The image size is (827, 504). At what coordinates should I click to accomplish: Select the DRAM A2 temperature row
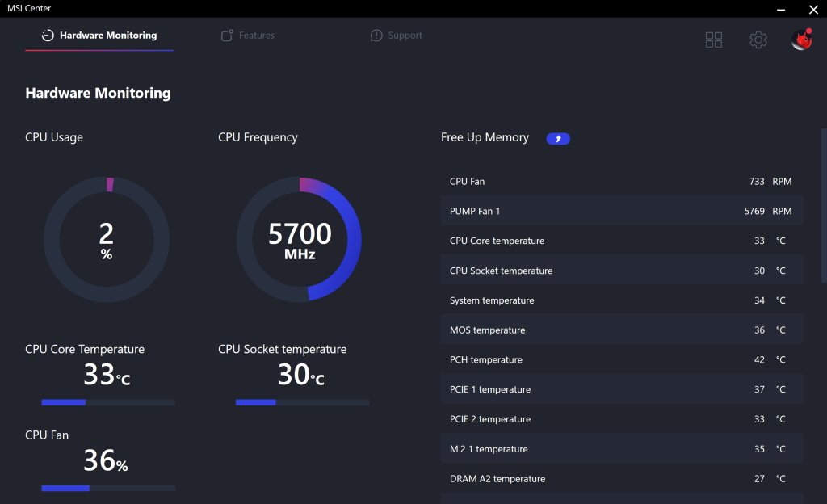(x=622, y=479)
